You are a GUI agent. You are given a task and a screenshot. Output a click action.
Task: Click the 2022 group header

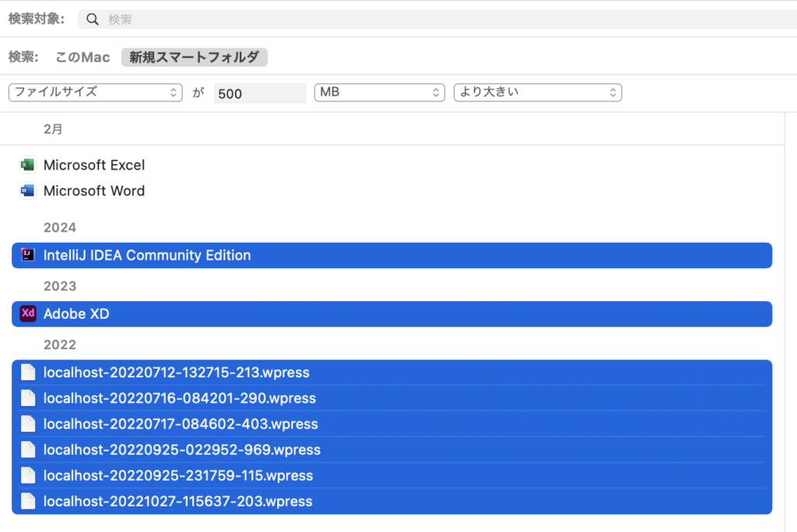60,345
